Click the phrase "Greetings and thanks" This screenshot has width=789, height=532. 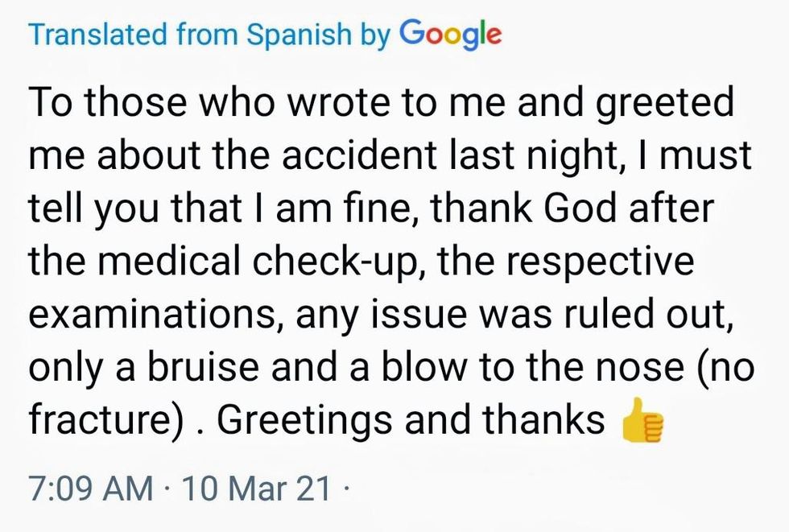[411, 422]
